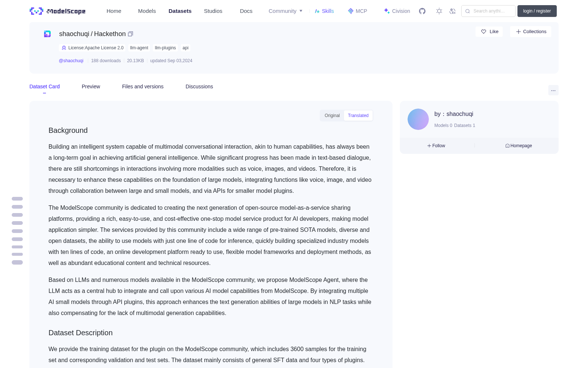Open the Studios navigation item
588x368 pixels.
[x=213, y=11]
